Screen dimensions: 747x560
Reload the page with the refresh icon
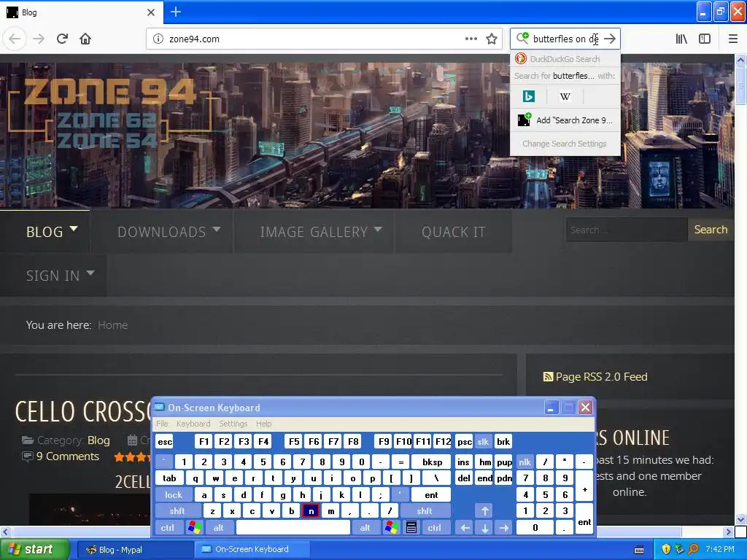[x=62, y=39]
